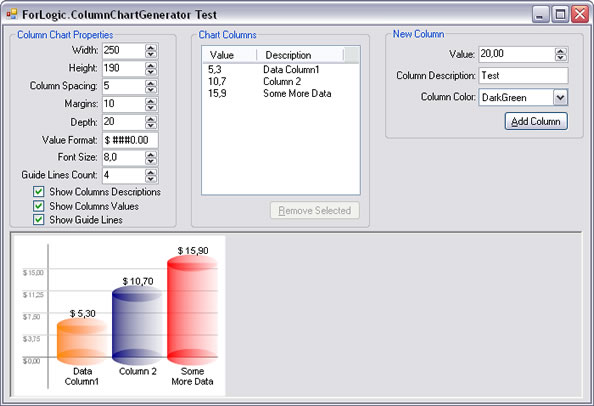This screenshot has height=406, width=594.
Task: Increase Height using up arrow
Action: (x=151, y=65)
